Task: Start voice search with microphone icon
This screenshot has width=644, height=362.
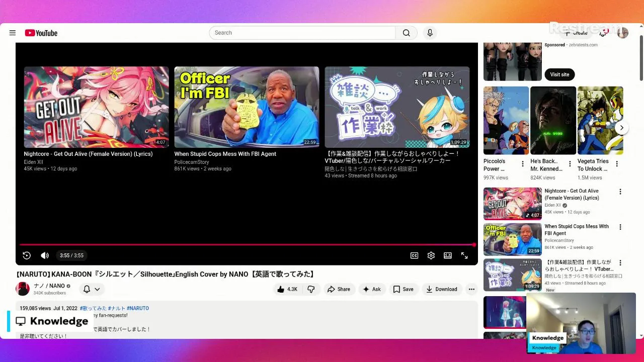Action: 430,33
